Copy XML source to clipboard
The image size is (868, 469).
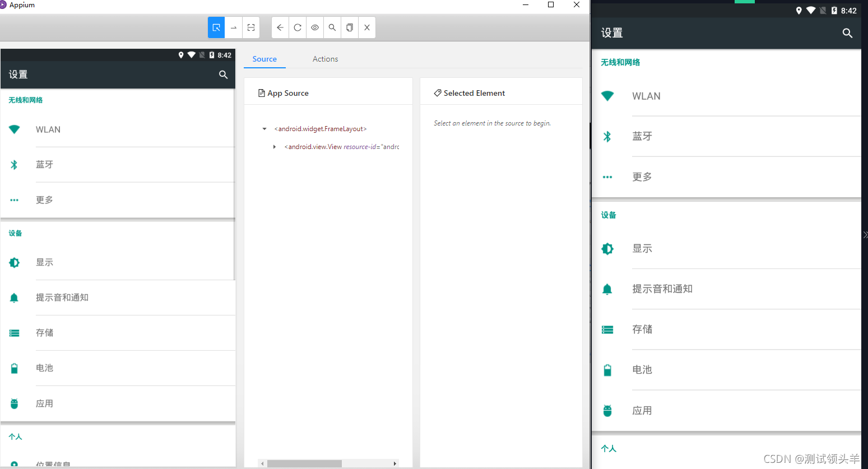(x=350, y=27)
